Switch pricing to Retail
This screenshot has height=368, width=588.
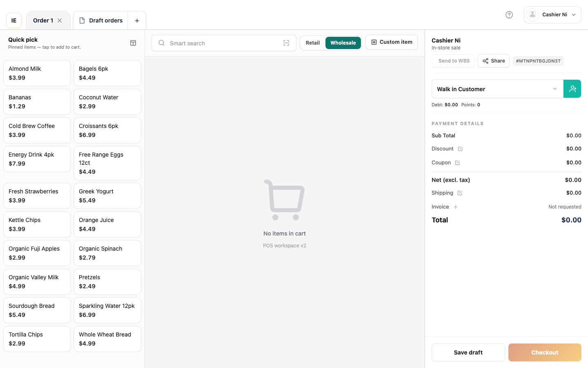313,43
